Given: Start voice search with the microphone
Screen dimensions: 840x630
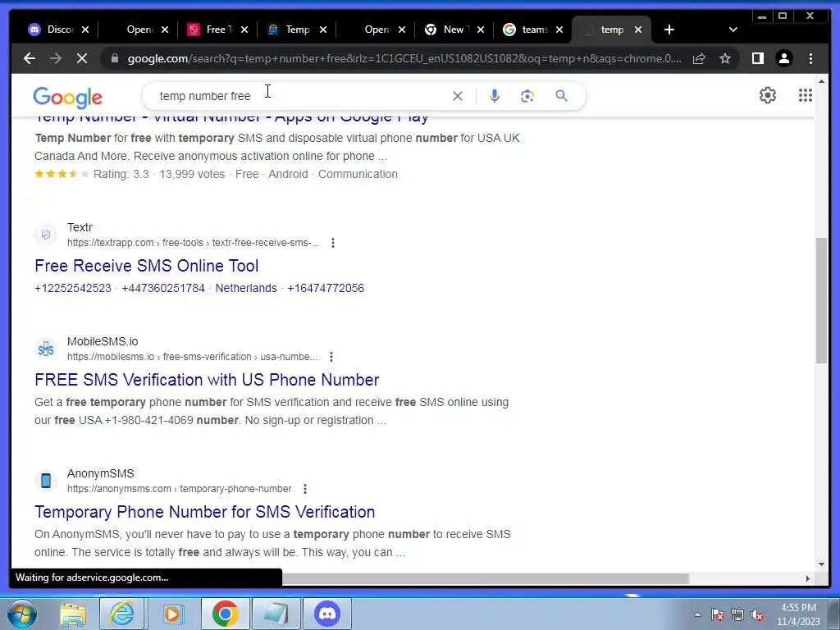Looking at the screenshot, I should (495, 96).
